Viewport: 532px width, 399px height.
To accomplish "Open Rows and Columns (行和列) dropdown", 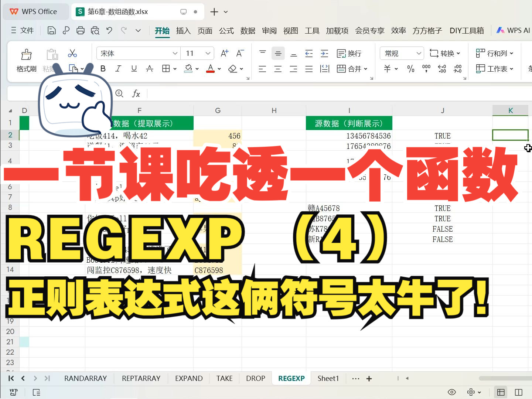I will 495,54.
